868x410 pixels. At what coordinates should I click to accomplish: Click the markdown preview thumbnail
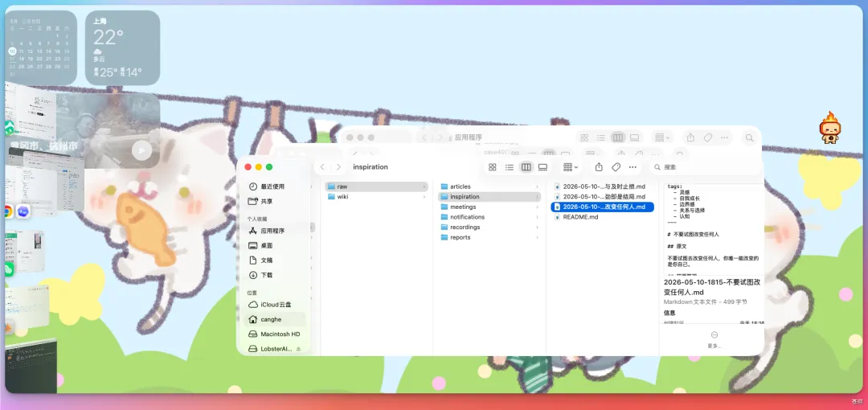(x=714, y=228)
